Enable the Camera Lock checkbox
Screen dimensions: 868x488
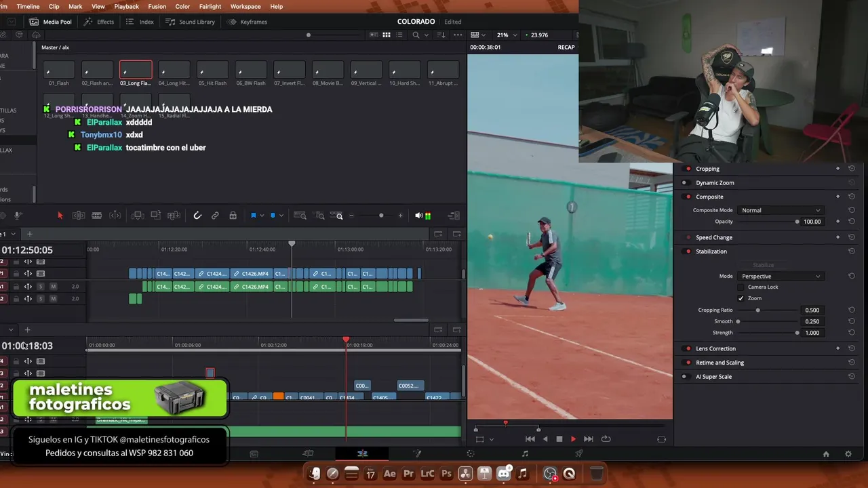click(741, 287)
